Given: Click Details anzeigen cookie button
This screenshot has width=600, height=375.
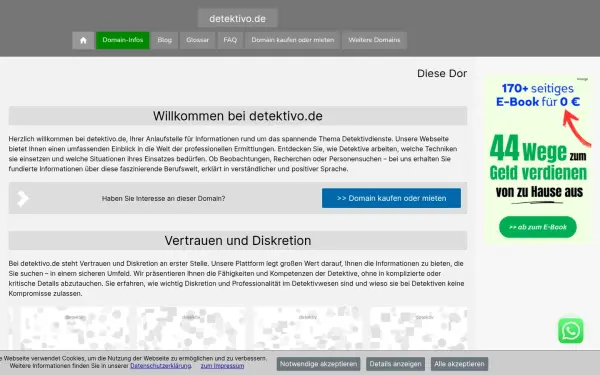Looking at the screenshot, I should 395,364.
